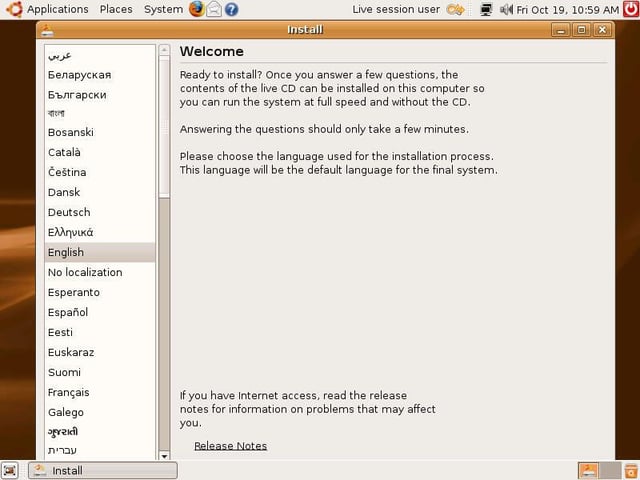The width and height of the screenshot is (640, 480).
Task: Click the Live session user label
Action: (x=396, y=9)
